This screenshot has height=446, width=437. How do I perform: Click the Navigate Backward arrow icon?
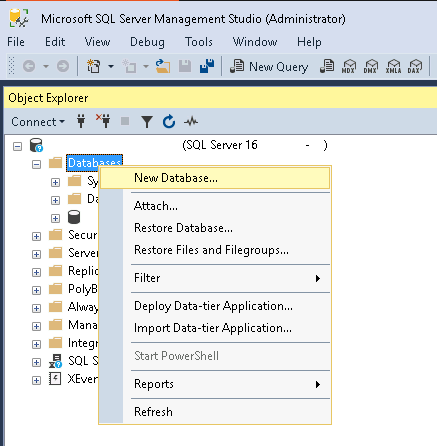click(x=29, y=66)
